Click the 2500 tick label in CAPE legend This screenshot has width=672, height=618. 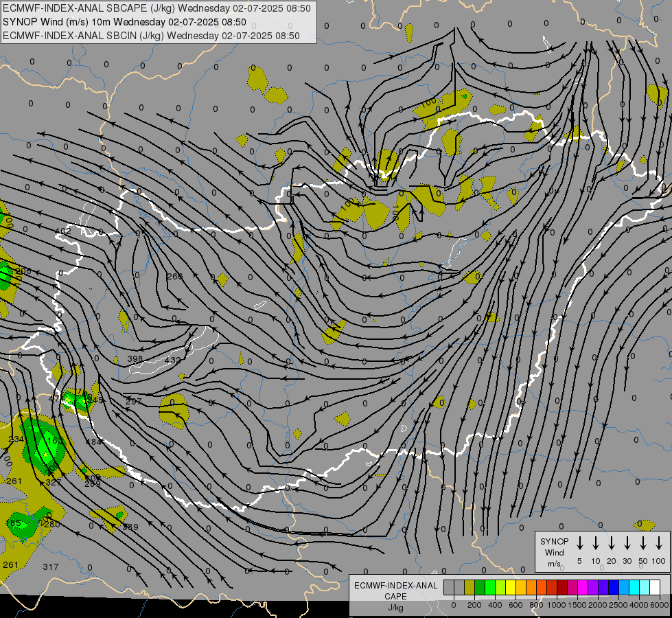click(618, 605)
